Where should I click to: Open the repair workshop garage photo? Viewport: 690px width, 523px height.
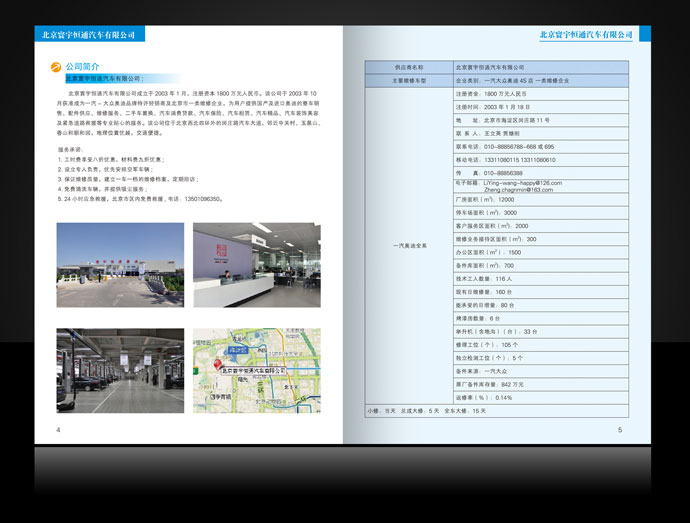click(120, 370)
